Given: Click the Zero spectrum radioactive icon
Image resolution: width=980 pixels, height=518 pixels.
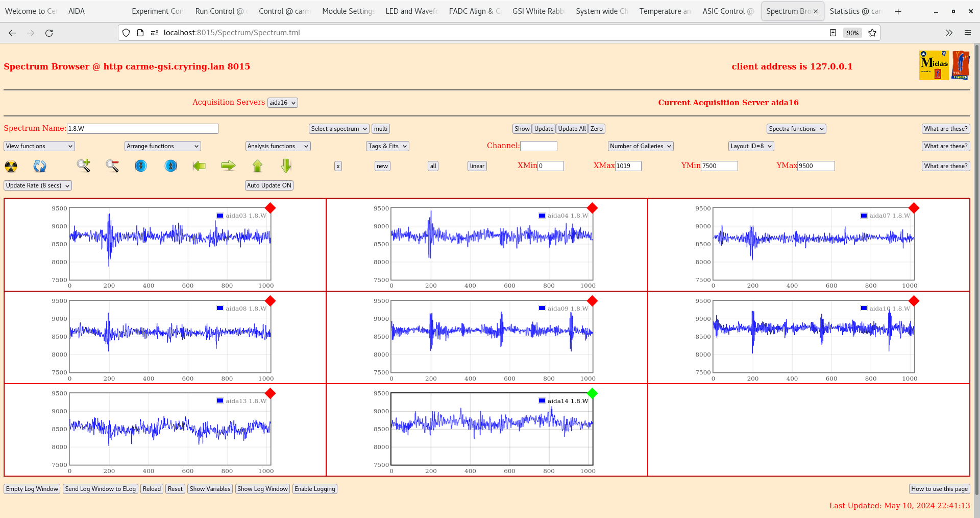Looking at the screenshot, I should [x=10, y=166].
